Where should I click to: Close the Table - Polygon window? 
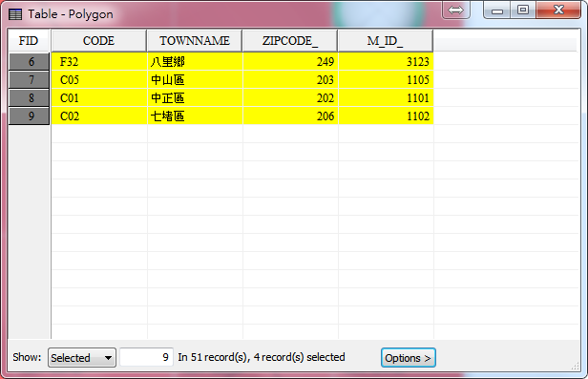(558, 10)
